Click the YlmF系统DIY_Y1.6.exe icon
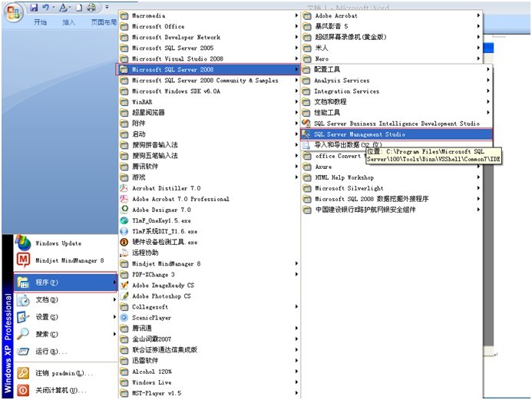 [124, 231]
